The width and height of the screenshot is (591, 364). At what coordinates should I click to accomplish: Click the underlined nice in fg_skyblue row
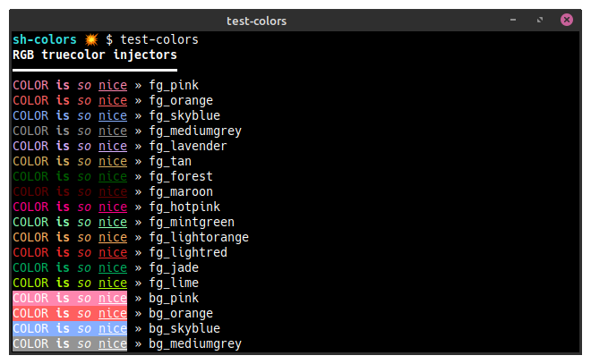[113, 115]
